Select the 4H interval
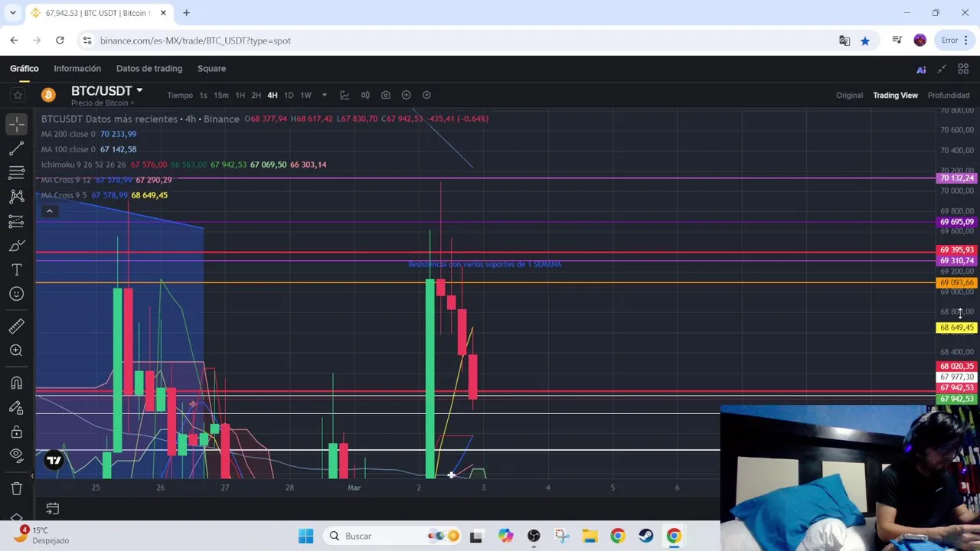This screenshot has width=980, height=551. [272, 96]
